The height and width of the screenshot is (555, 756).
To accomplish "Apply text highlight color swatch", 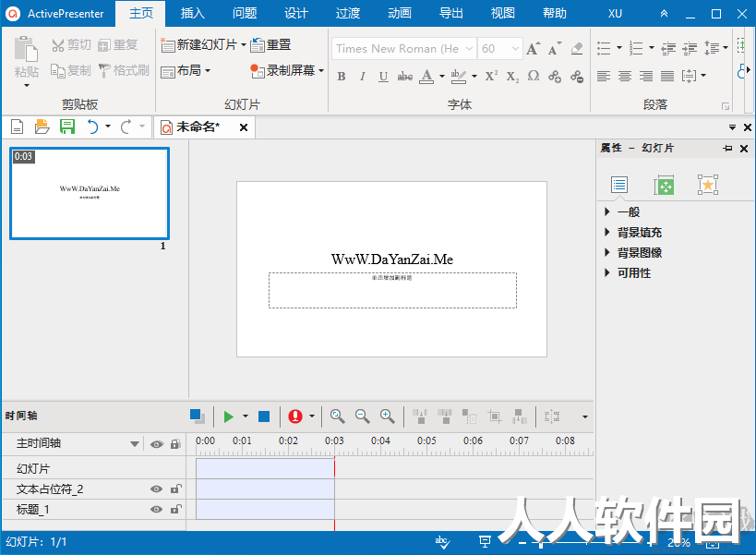I will click(x=458, y=77).
